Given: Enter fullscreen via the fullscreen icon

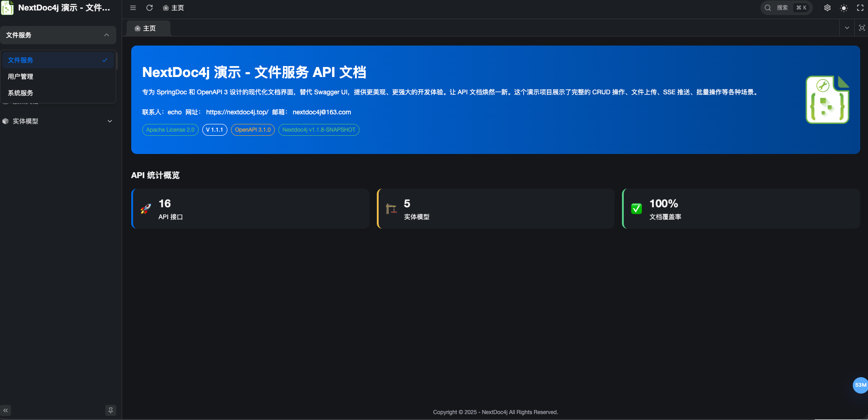Looking at the screenshot, I should click(x=860, y=8).
